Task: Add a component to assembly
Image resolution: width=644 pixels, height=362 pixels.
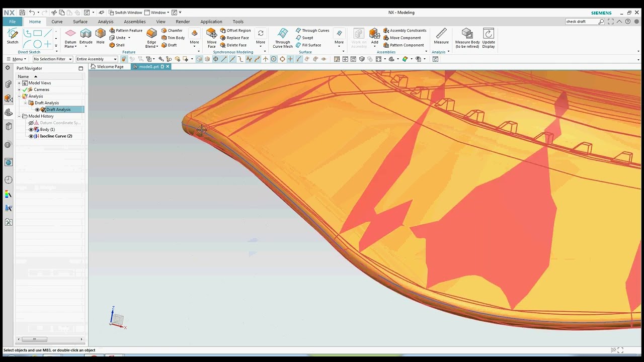Action: click(375, 37)
